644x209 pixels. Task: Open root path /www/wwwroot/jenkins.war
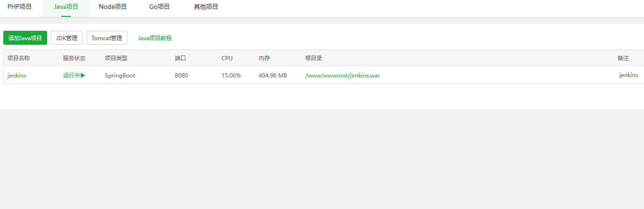342,75
